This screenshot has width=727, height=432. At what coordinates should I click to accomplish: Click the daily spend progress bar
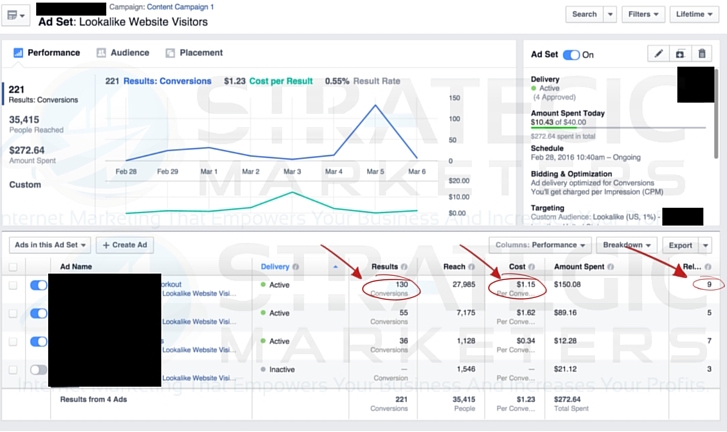[618, 127]
